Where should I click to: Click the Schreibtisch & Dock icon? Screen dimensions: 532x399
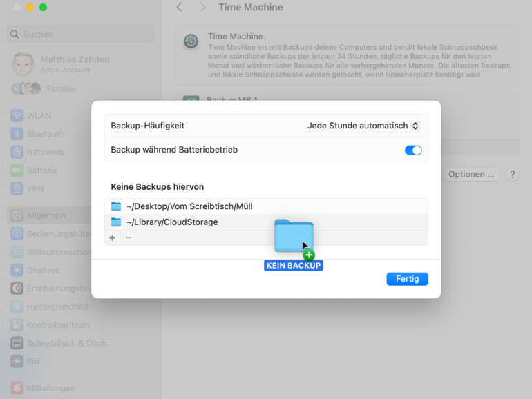(x=17, y=343)
